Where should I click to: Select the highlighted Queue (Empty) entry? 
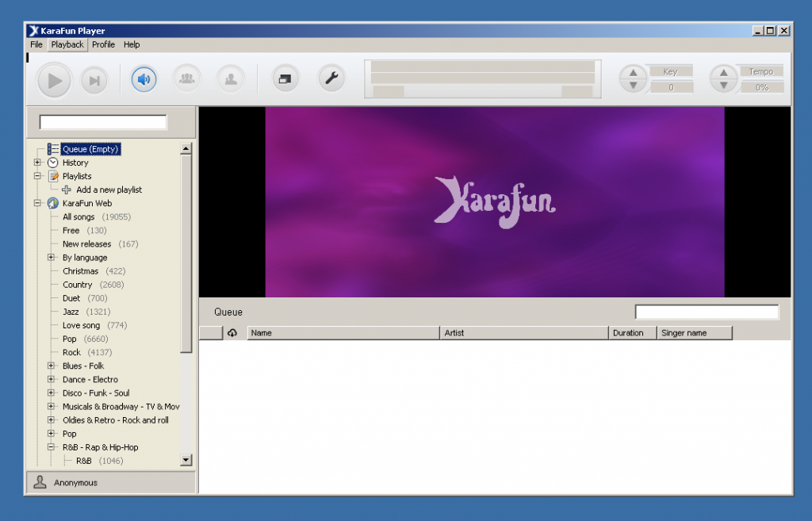click(x=90, y=148)
